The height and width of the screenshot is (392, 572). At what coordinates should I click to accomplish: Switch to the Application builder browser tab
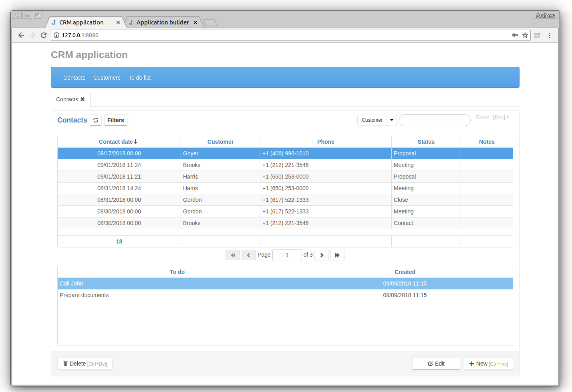[163, 22]
